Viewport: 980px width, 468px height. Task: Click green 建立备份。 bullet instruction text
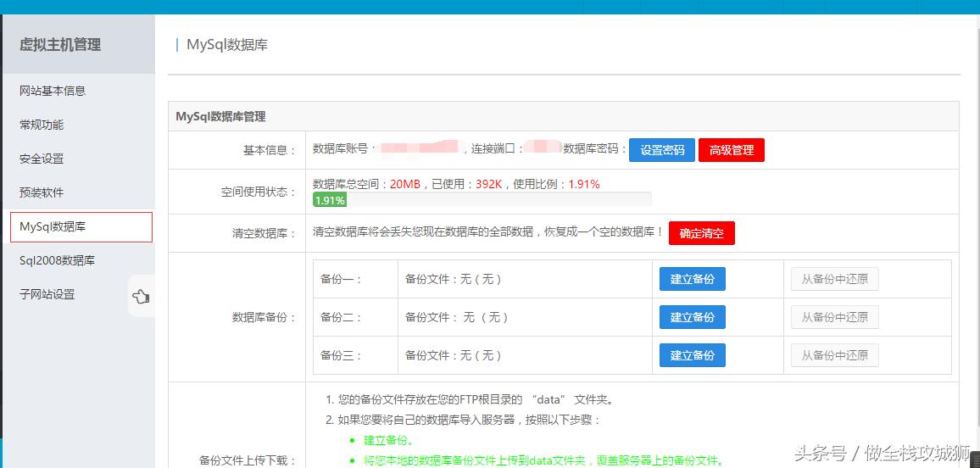click(388, 440)
